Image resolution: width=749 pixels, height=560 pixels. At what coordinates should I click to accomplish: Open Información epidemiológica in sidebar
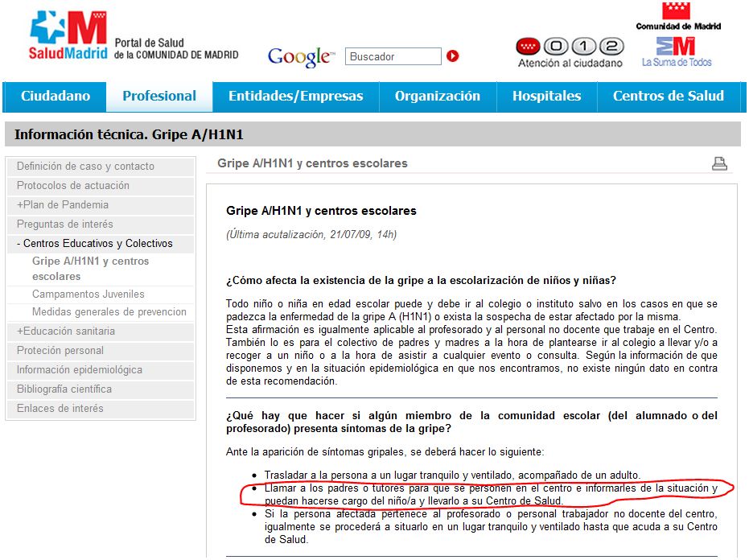coord(80,370)
